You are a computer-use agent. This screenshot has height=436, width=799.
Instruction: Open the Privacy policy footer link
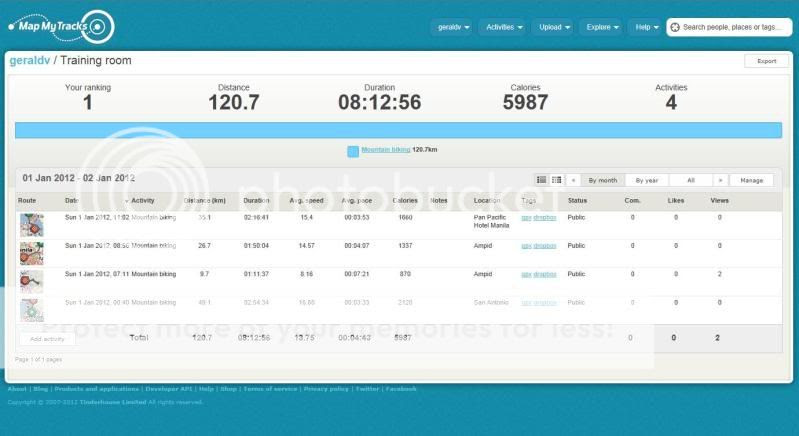(326, 389)
